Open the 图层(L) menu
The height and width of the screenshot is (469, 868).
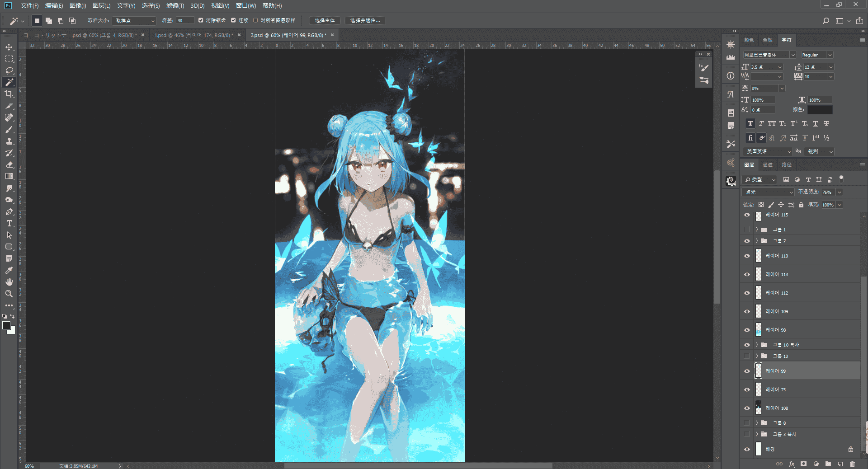pos(101,5)
